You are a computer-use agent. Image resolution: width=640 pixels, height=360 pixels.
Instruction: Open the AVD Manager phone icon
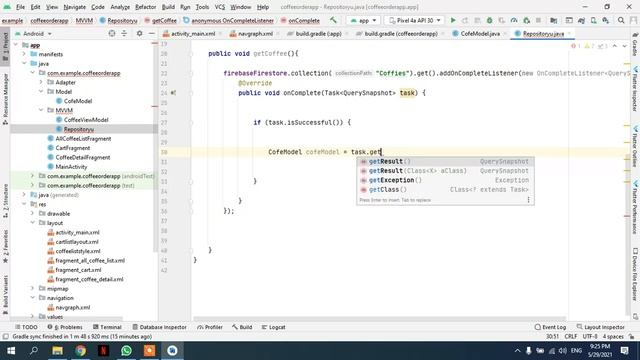[593, 20]
